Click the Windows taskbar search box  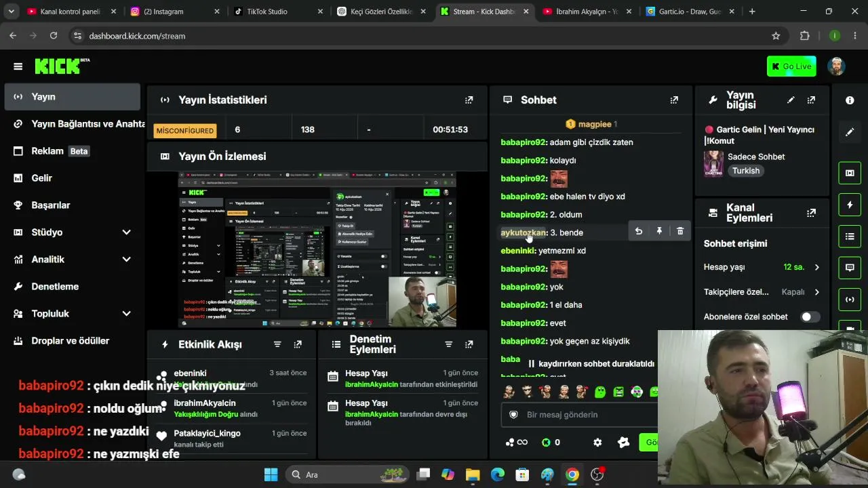click(x=347, y=474)
